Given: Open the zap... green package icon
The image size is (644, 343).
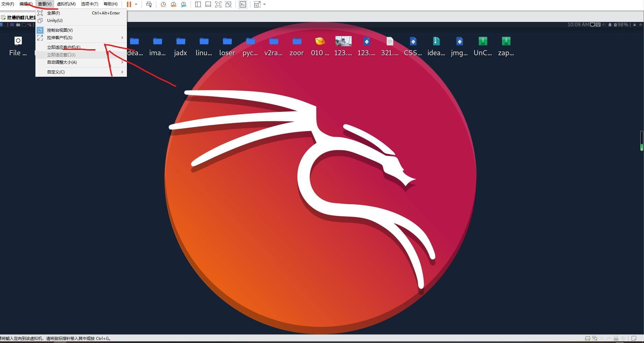Looking at the screenshot, I should click(x=506, y=46).
